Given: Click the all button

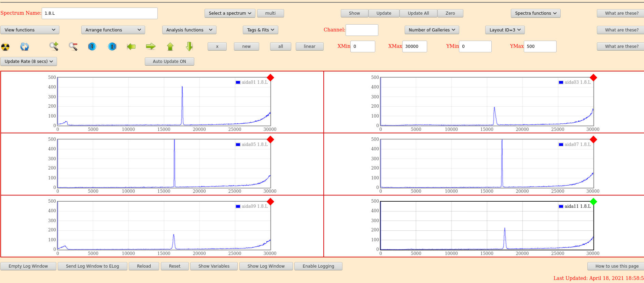Looking at the screenshot, I should (x=281, y=46).
